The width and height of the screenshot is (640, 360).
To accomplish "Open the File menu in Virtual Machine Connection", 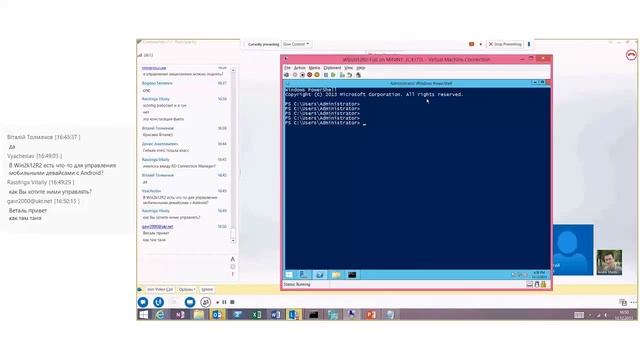I will (x=287, y=68).
